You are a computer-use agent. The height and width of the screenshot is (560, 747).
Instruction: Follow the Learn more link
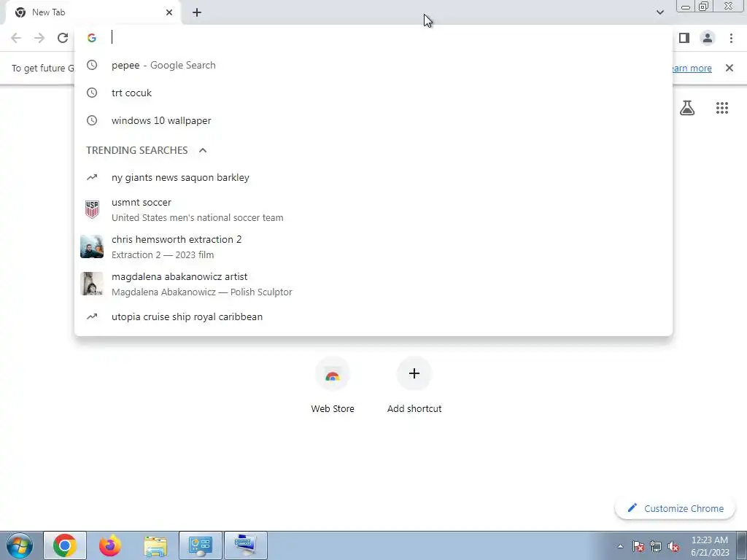[x=690, y=68]
